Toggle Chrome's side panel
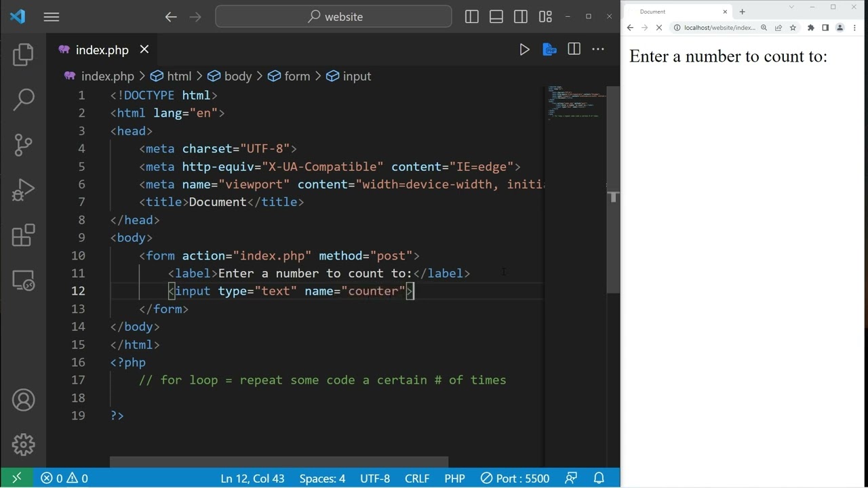The height and width of the screenshot is (488, 868). pos(825,28)
